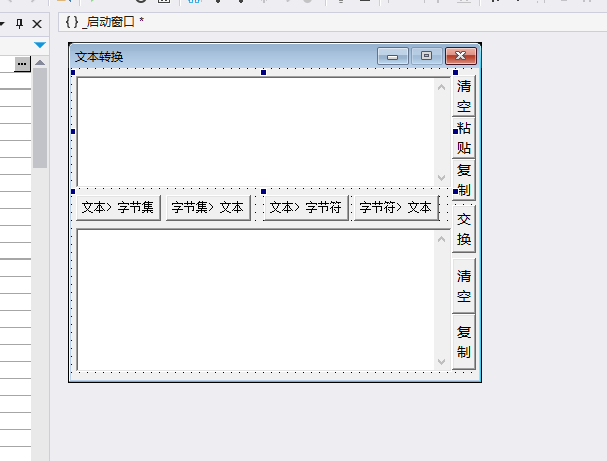Click the 字节符> 文本 button

395,208
